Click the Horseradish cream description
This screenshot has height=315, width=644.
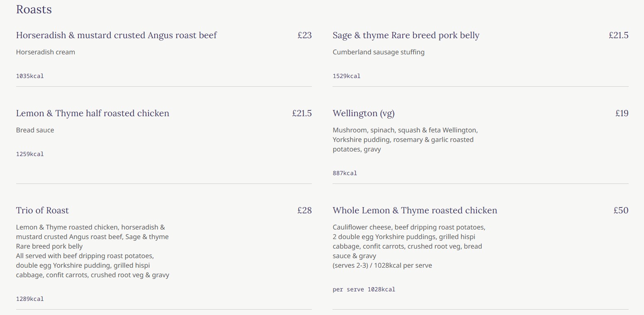pyautogui.click(x=46, y=52)
